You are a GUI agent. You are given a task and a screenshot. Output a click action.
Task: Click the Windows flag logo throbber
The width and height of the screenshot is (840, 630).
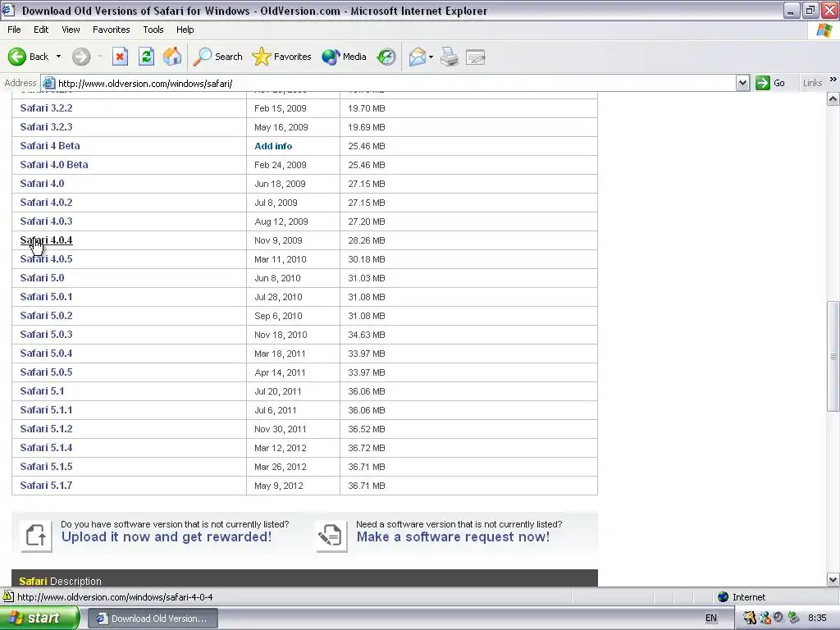point(824,30)
